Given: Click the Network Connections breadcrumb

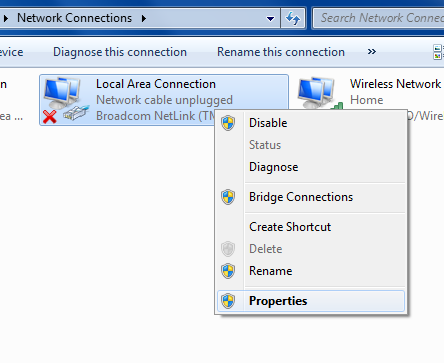Looking at the screenshot, I should tap(74, 18).
